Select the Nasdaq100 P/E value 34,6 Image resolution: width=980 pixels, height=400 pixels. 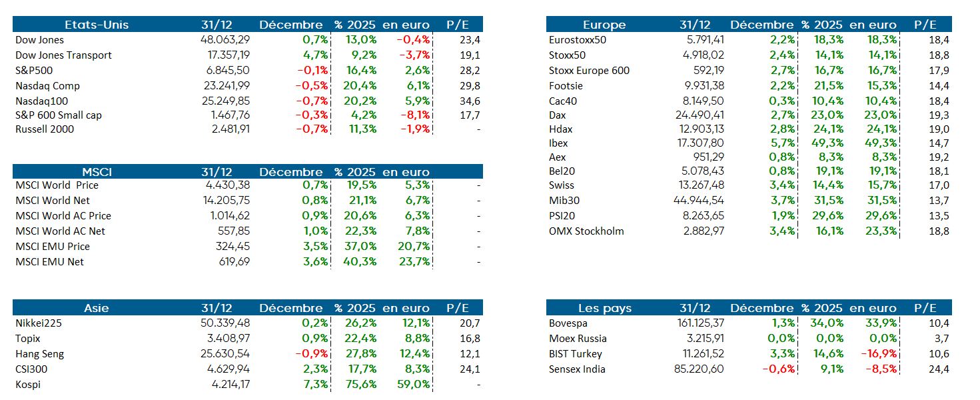coord(470,101)
